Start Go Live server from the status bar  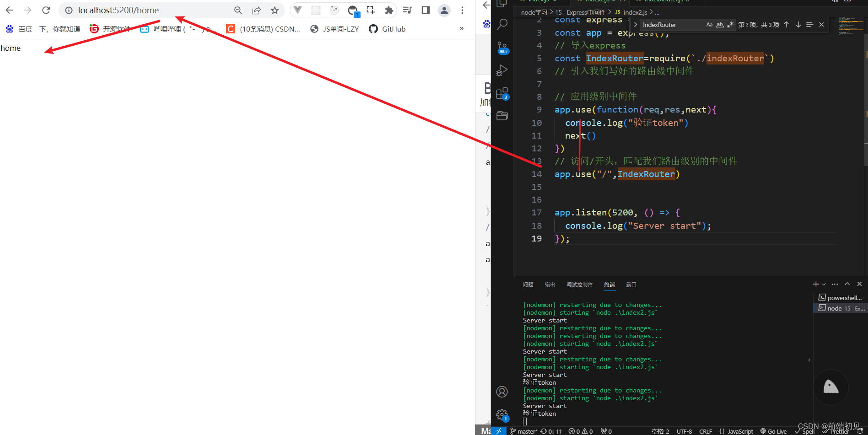coord(774,431)
